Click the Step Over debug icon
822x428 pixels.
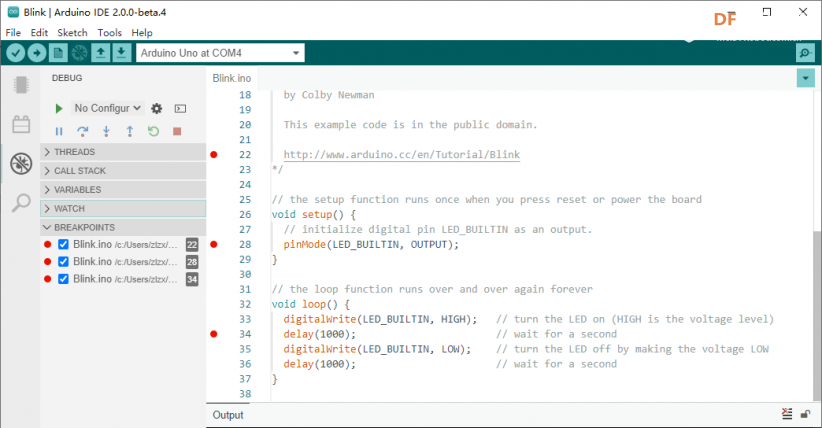click(82, 131)
